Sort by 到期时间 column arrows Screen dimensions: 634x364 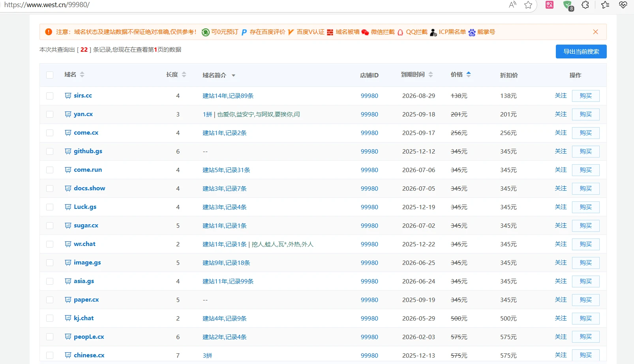431,74
